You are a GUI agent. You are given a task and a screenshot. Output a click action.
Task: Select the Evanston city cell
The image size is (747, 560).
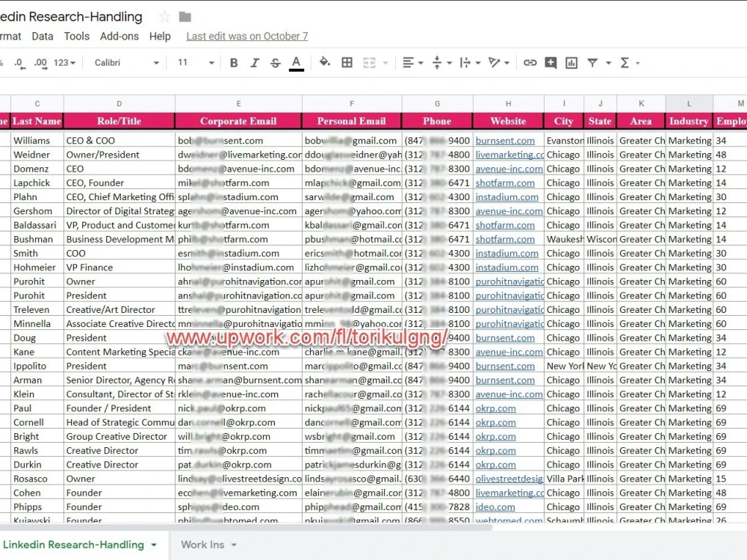point(564,140)
